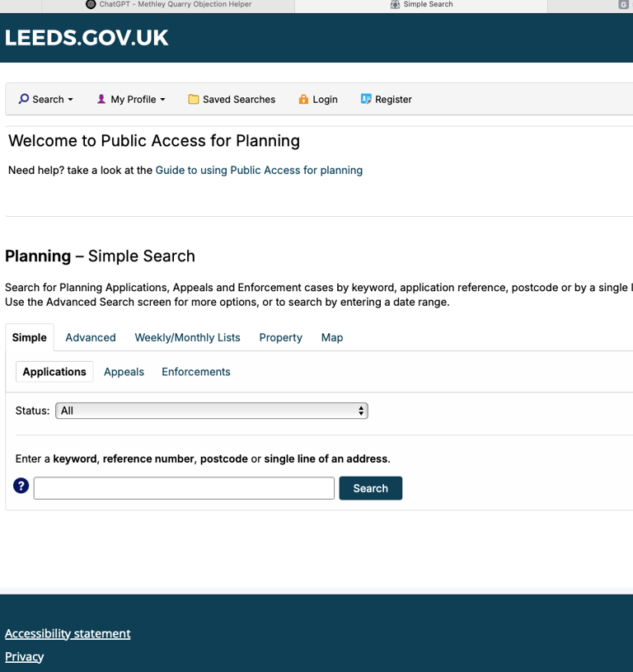Click the Login padlock icon

pos(303,99)
